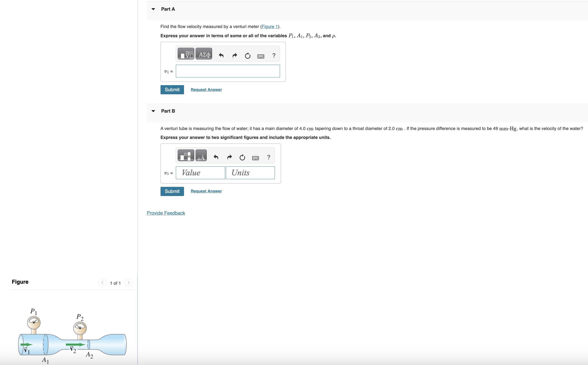Click the next figure arrow
The height and width of the screenshot is (365, 588).
click(x=129, y=283)
